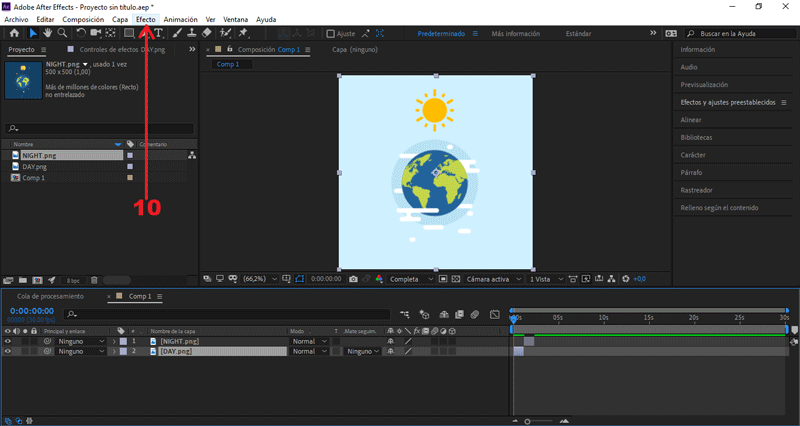The image size is (800, 426).
Task: Click the Project flowchart icon beside NIGHT.png
Action: pyautogui.click(x=192, y=155)
